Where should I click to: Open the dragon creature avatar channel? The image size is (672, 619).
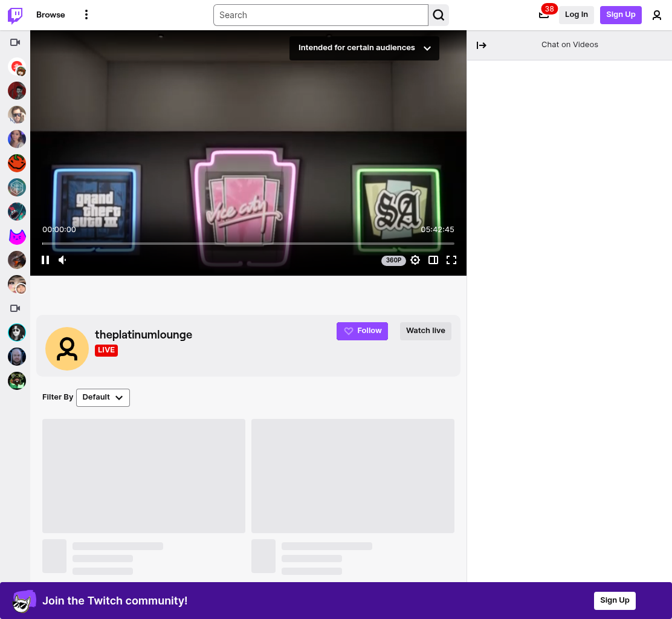17,260
